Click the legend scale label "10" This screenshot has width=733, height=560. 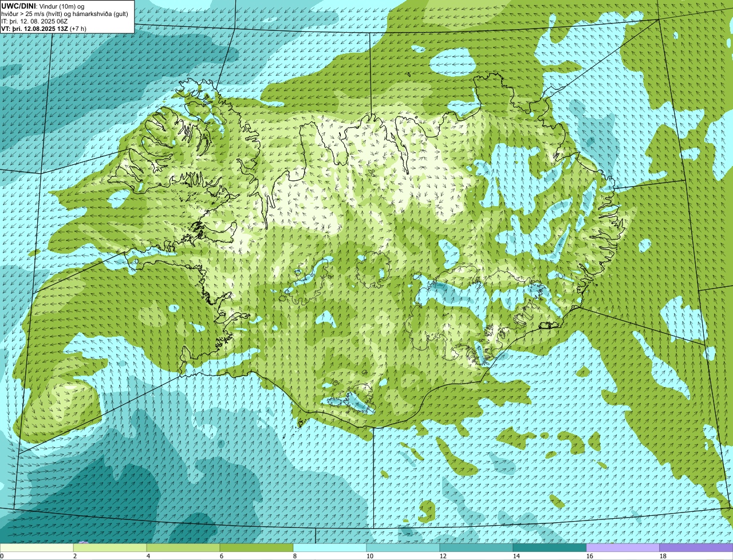tap(370, 556)
